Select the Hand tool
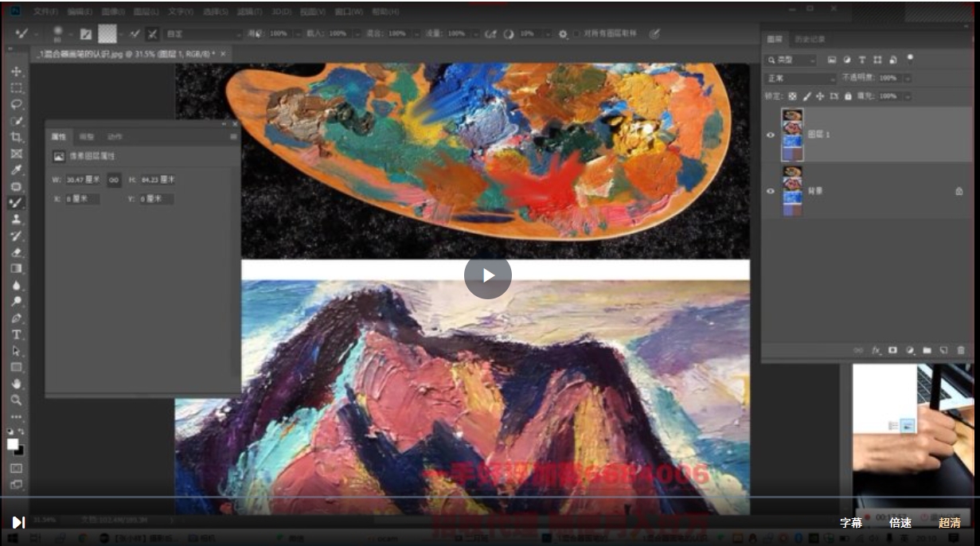The width and height of the screenshot is (980, 546). pos(16,384)
